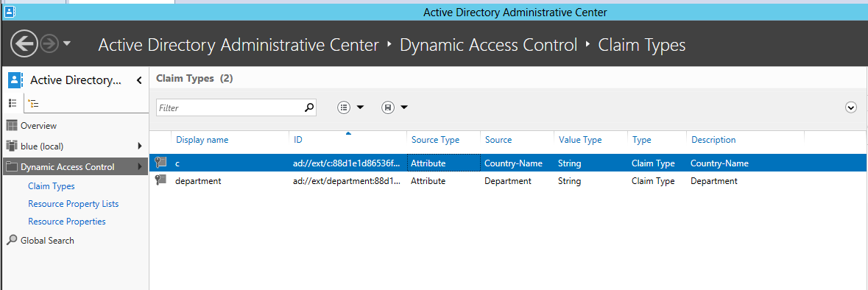The width and height of the screenshot is (868, 290).
Task: Click the filter search magnifier icon
Action: point(309,107)
